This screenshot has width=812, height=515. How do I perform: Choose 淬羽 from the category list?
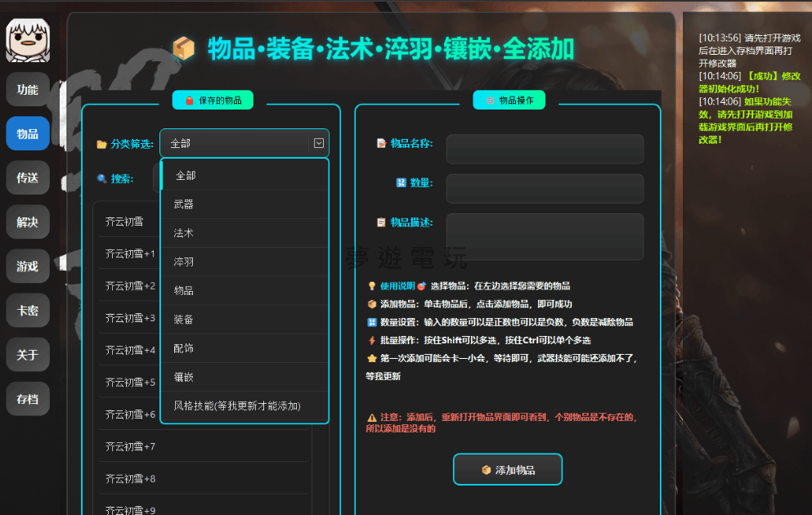tap(245, 262)
